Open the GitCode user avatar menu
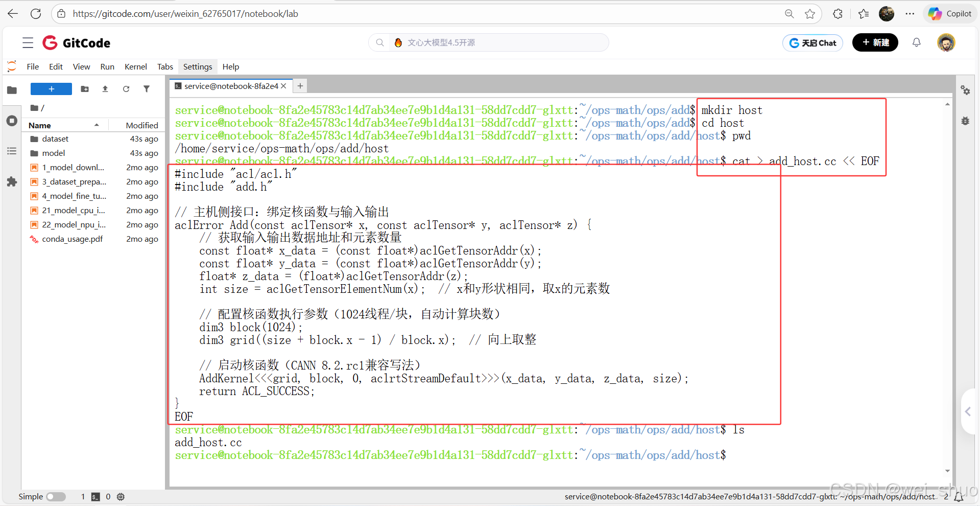The image size is (980, 506). [946, 42]
